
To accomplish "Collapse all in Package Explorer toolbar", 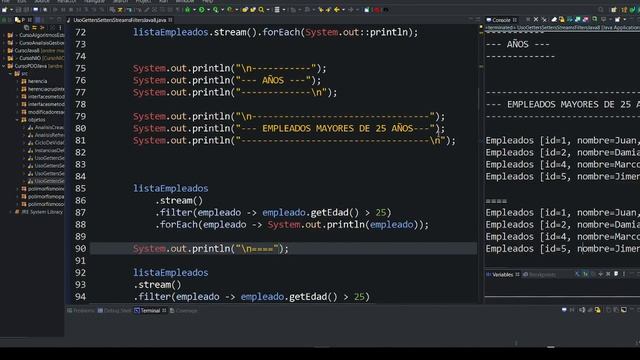I will [x=27, y=27].
